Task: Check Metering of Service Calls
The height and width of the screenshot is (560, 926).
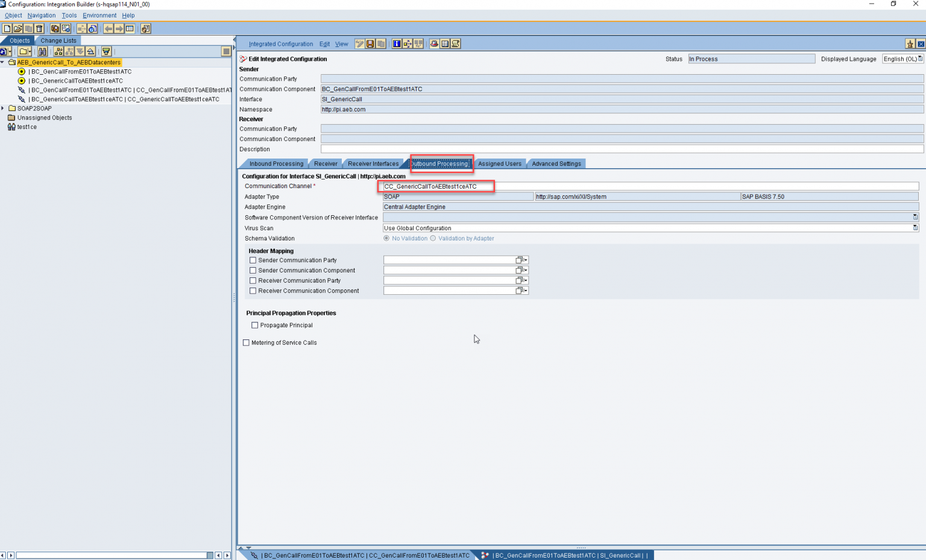Action: click(246, 342)
